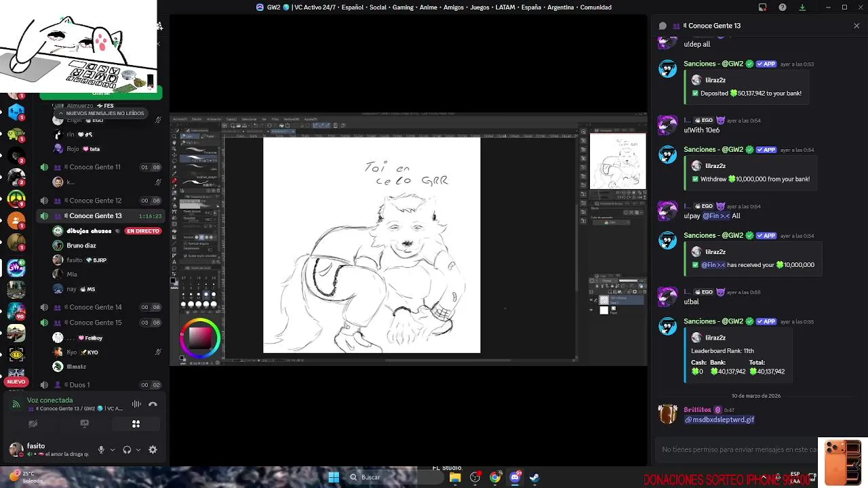Open first menu in art app menu bar
868x488 pixels.
[x=180, y=119]
